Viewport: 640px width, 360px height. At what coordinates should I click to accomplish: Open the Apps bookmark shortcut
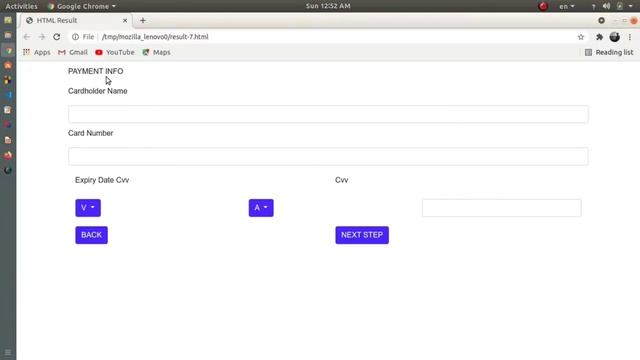pyautogui.click(x=37, y=52)
